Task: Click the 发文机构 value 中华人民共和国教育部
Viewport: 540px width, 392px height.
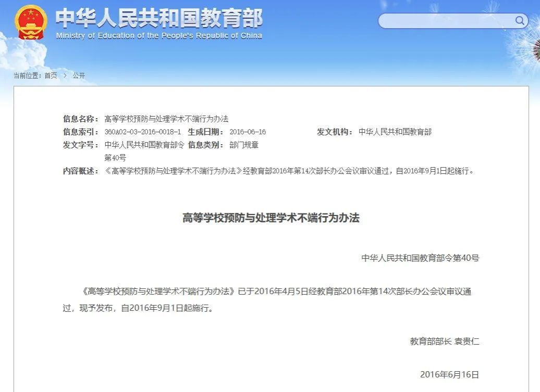Action: (395, 132)
